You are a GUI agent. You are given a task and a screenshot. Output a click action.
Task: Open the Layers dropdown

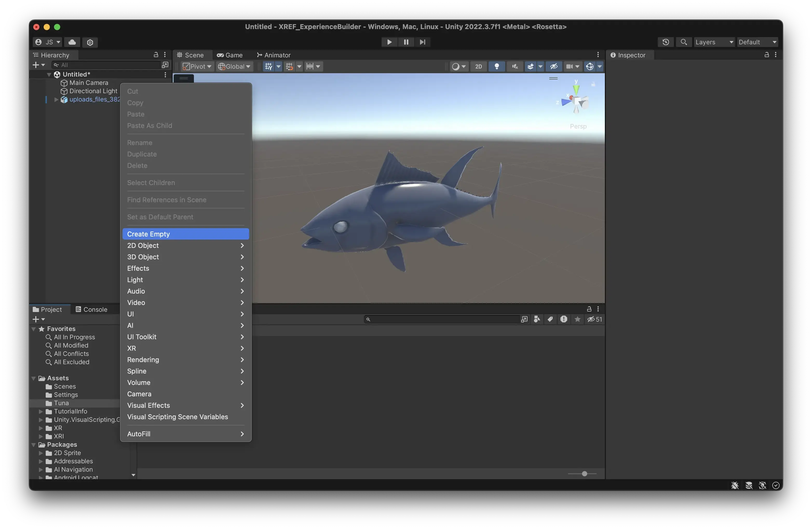(x=714, y=42)
